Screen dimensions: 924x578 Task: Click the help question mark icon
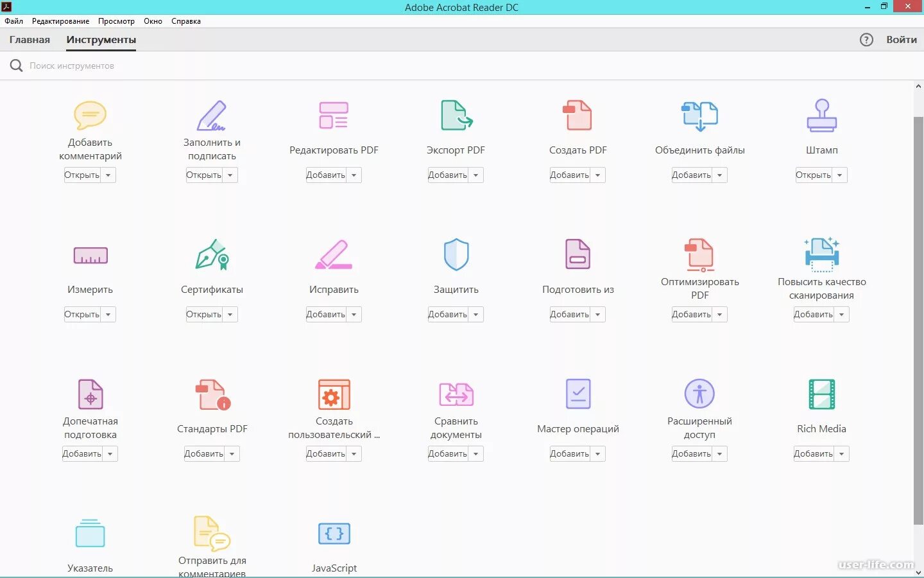click(866, 40)
